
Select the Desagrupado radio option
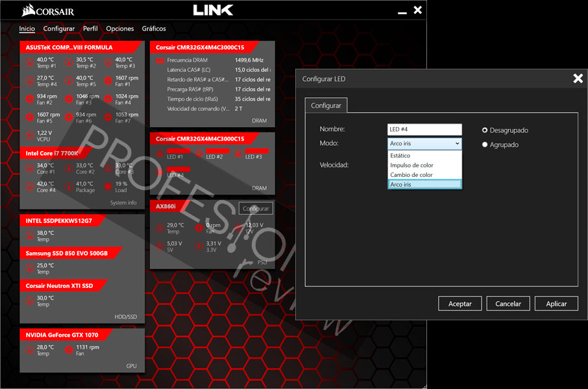(485, 130)
